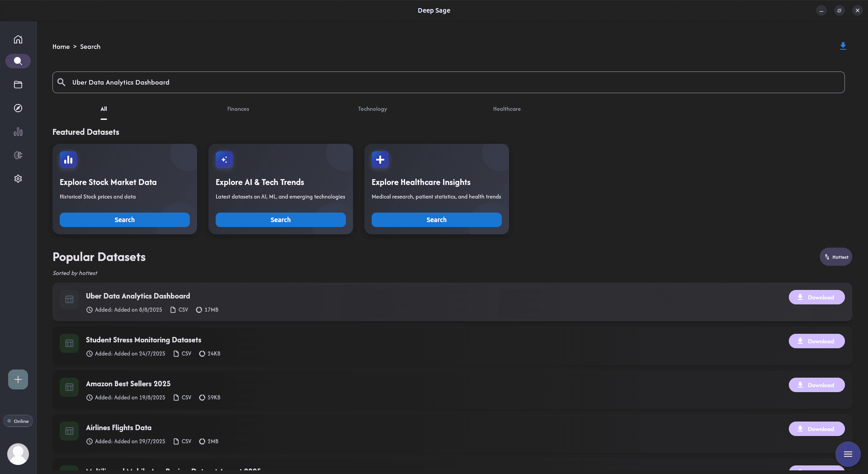Screen dimensions: 868x474
Task: Open the Hottest sort dropdown
Action: click(x=836, y=257)
